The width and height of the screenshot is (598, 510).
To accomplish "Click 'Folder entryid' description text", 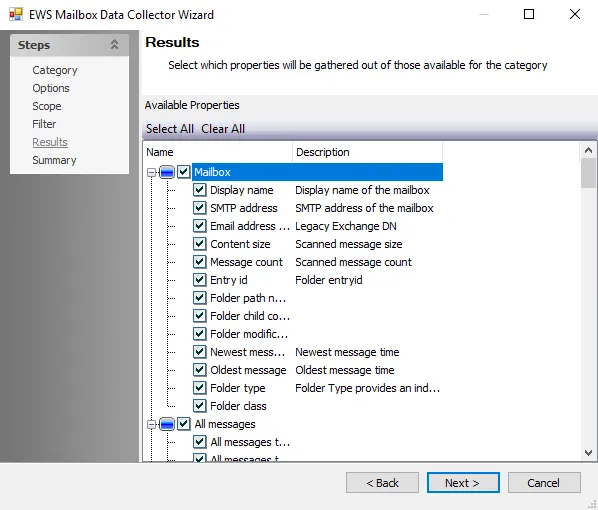I will coord(329,280).
